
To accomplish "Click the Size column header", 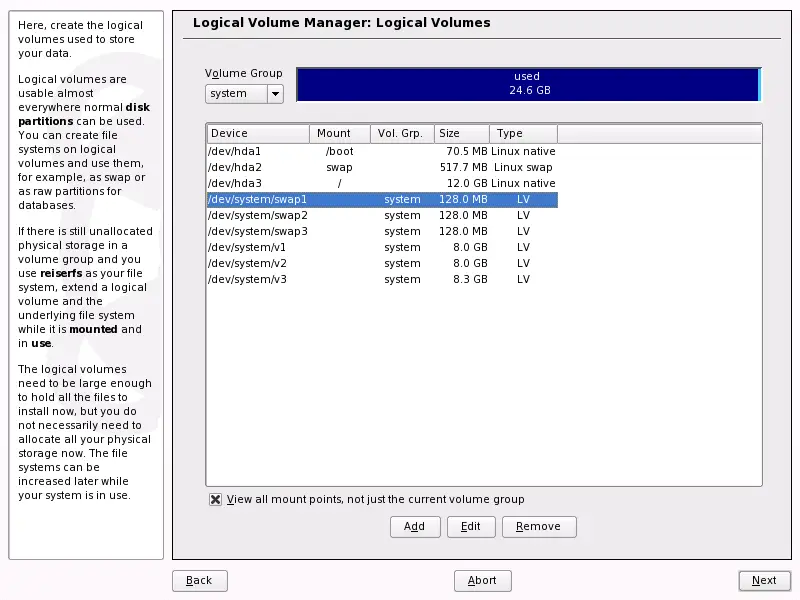I will point(460,133).
